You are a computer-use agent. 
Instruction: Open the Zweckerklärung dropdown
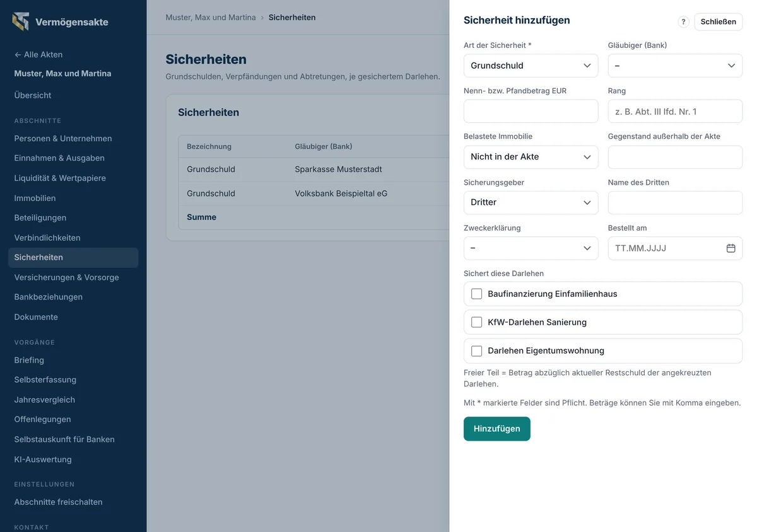(531, 248)
